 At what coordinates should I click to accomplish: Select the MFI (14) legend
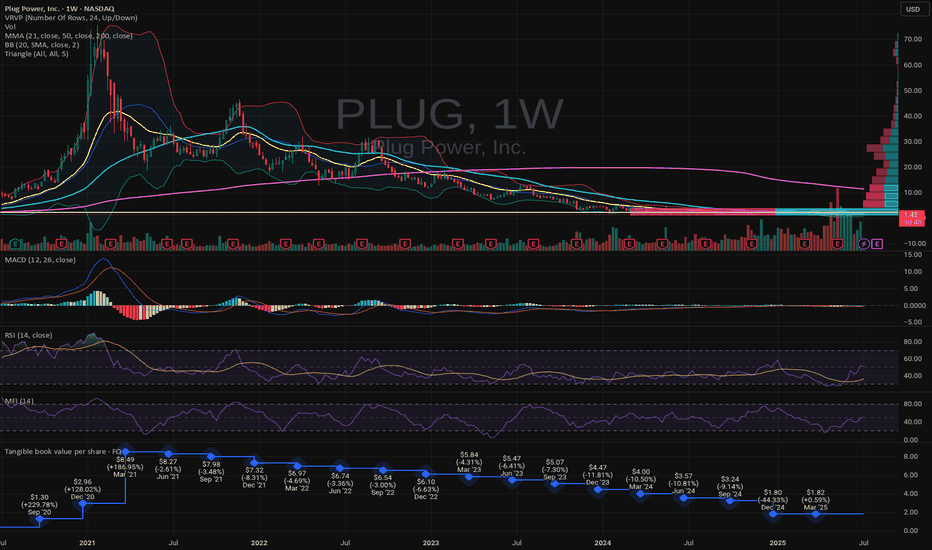click(x=19, y=401)
